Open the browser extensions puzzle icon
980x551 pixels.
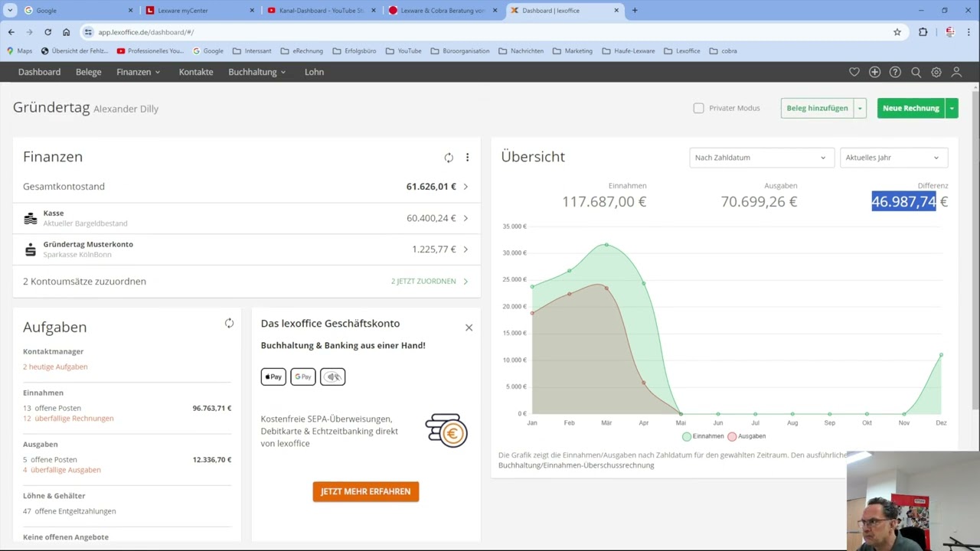(x=923, y=32)
